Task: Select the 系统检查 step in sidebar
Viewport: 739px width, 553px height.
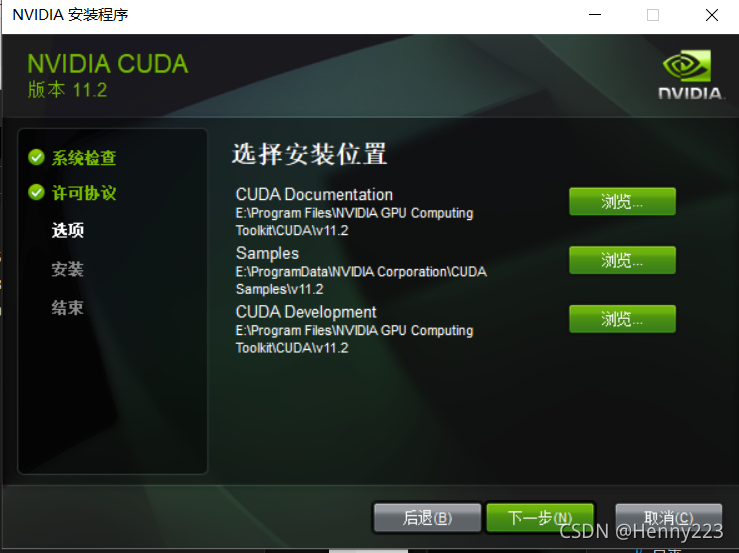Action: pos(84,158)
